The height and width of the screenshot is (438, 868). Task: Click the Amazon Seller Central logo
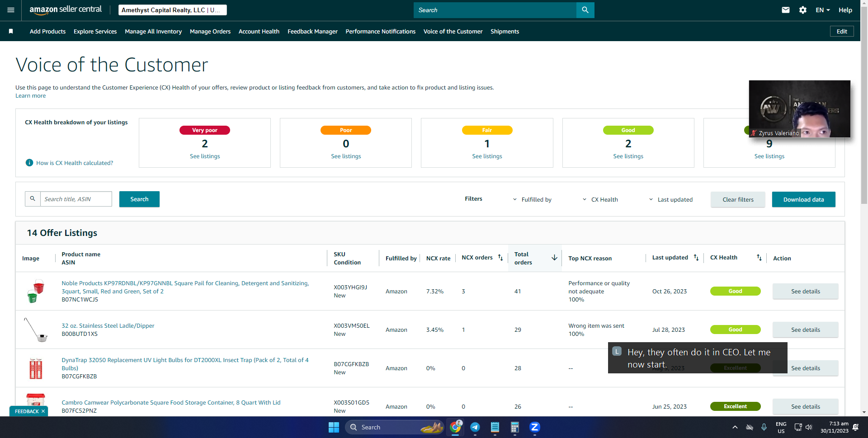(66, 10)
